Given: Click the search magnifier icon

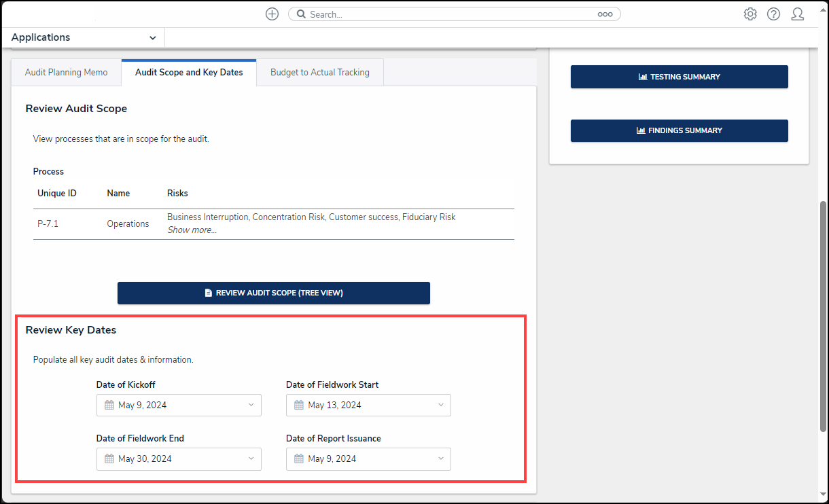Looking at the screenshot, I should tap(301, 14).
